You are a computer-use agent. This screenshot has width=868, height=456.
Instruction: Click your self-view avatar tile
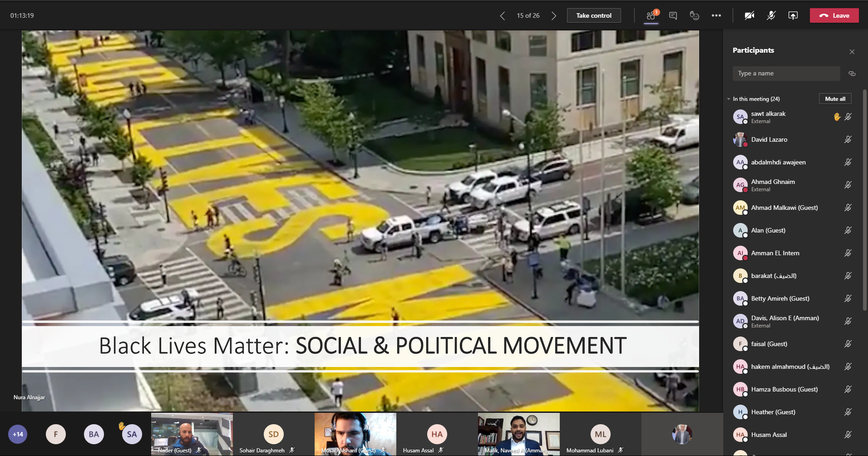(x=682, y=434)
